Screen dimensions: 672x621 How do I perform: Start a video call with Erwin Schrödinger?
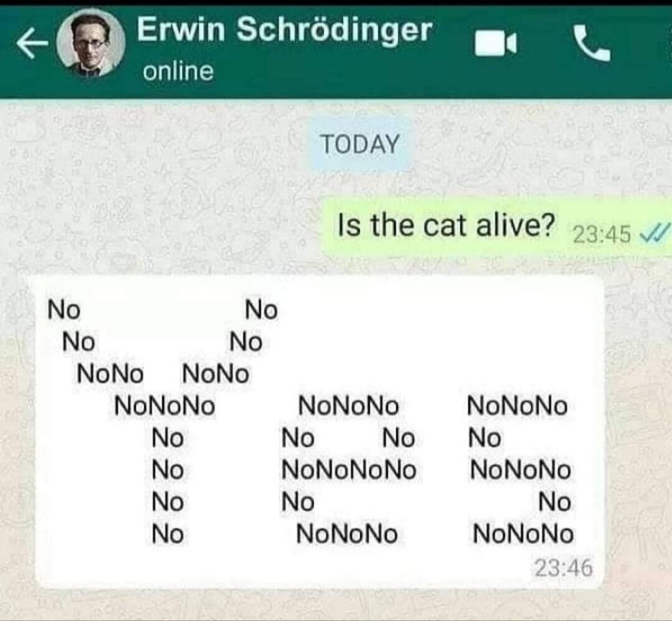click(x=496, y=44)
